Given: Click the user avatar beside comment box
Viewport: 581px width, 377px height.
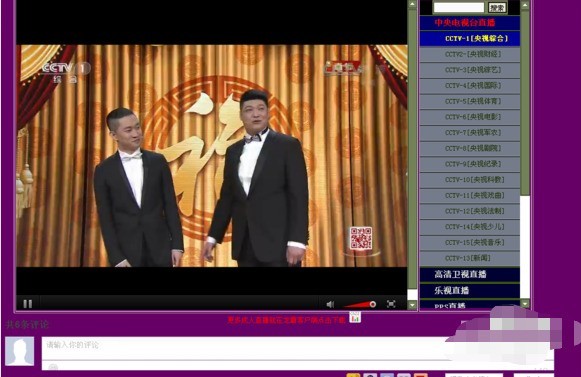Looking at the screenshot, I should pos(20,351).
